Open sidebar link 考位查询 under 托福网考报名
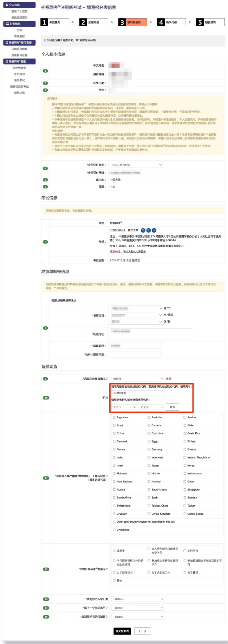 point(19,74)
